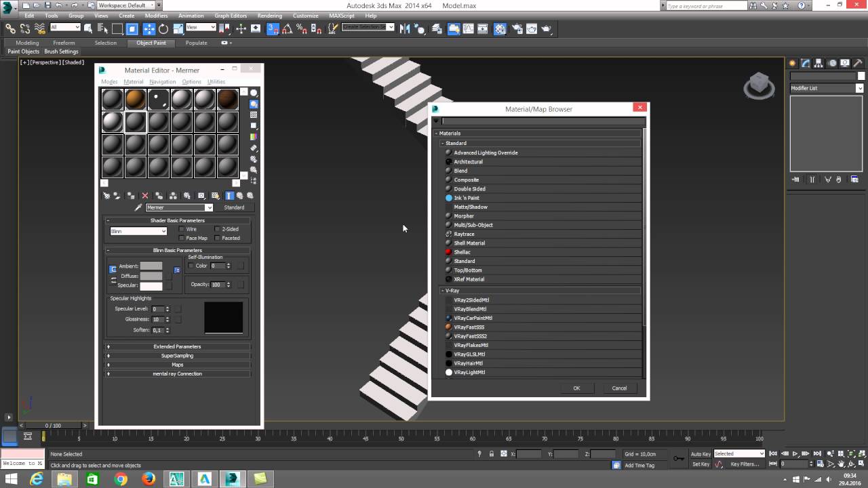Activate the Select and Rotate tool
868x488 pixels.
click(x=163, y=29)
